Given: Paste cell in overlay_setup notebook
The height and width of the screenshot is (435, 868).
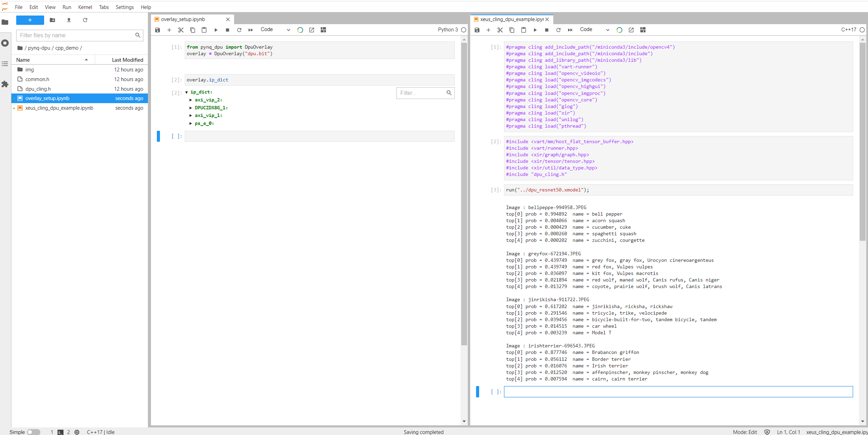Looking at the screenshot, I should [204, 30].
